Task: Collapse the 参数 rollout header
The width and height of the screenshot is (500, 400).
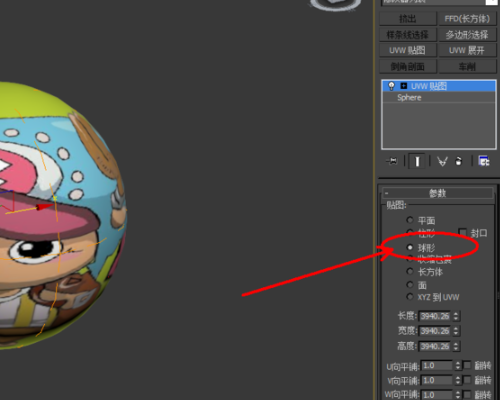Action: (x=438, y=193)
